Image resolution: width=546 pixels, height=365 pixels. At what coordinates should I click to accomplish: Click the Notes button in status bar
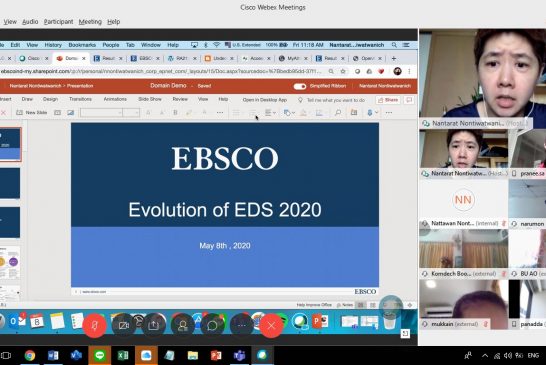(345, 305)
